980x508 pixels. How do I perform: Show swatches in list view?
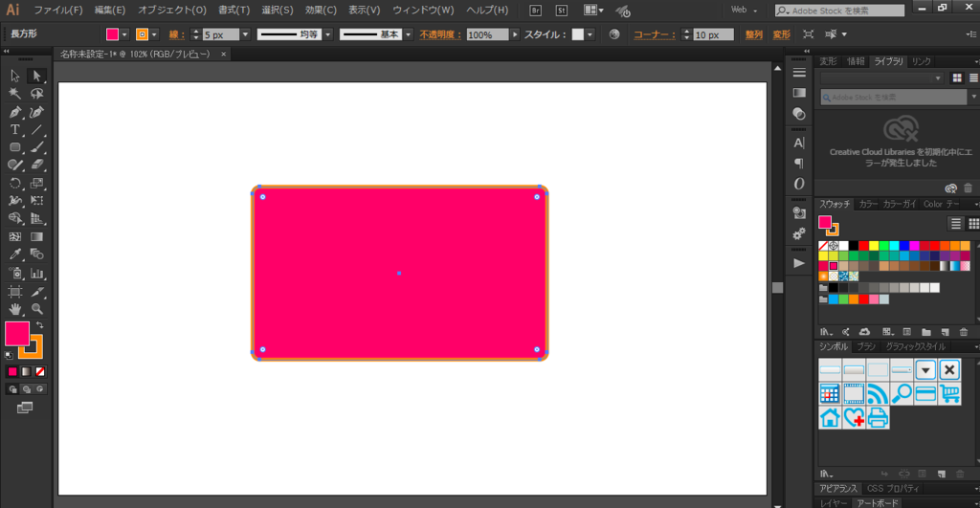pyautogui.click(x=956, y=224)
